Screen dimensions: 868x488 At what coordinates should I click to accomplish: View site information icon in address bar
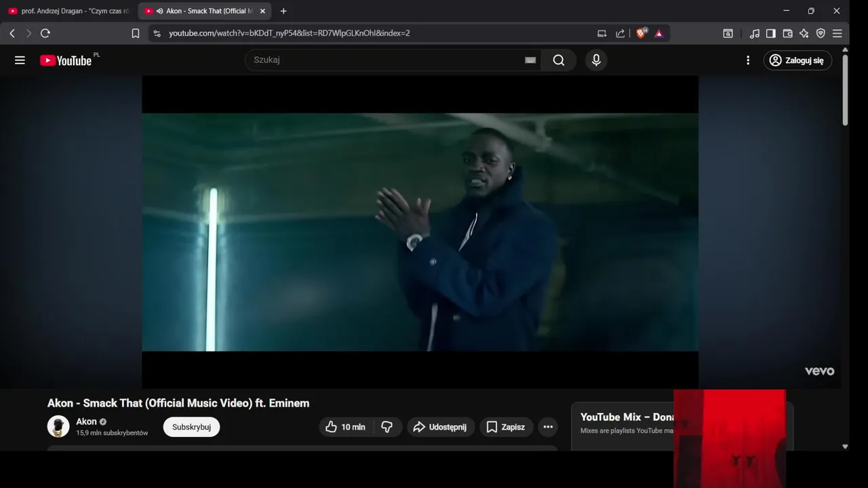tap(157, 33)
